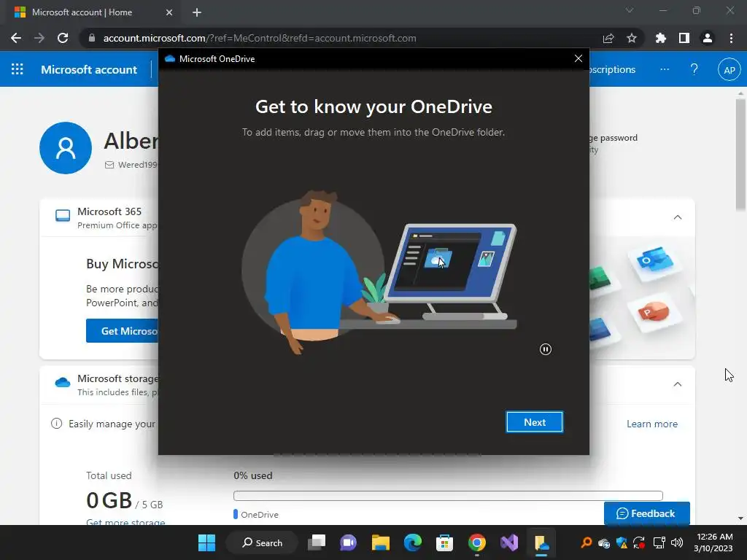Screen dimensions: 747x560
Task: Open the help question mark icon
Action: (x=694, y=69)
